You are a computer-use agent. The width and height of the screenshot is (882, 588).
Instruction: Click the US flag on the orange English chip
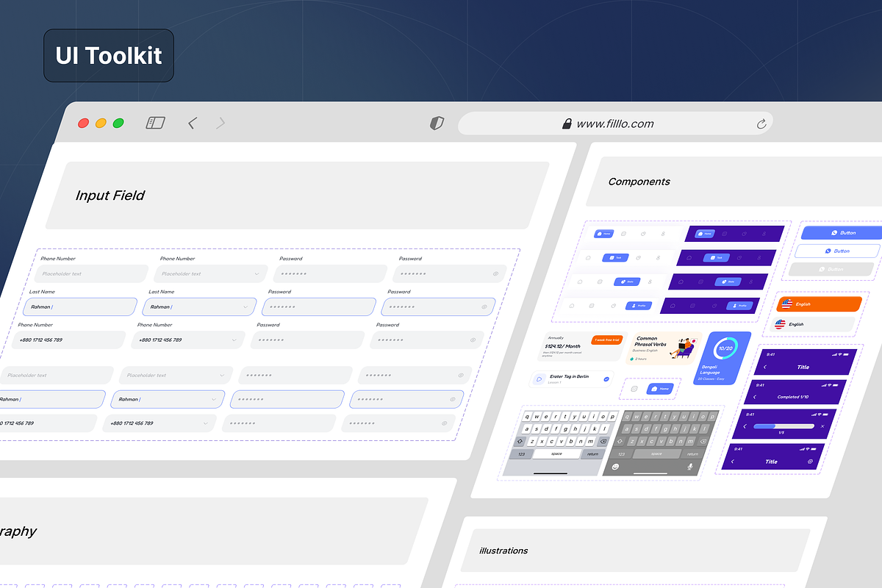click(x=786, y=304)
